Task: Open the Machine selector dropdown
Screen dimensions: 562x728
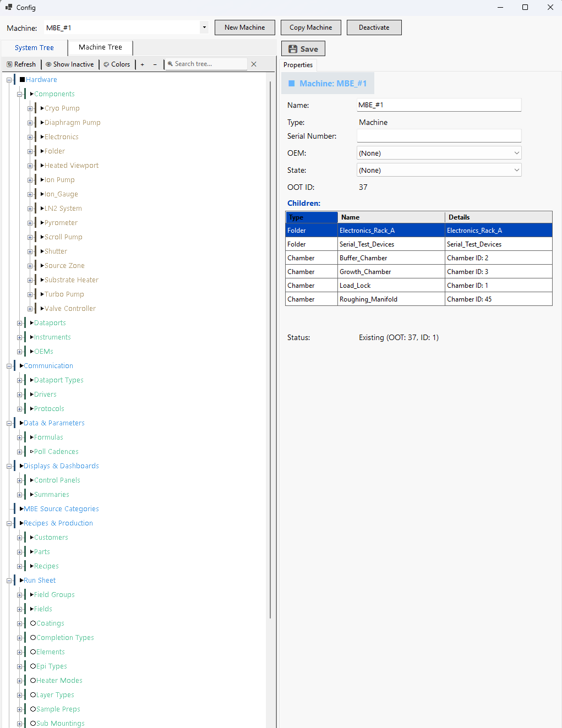Action: pyautogui.click(x=204, y=28)
